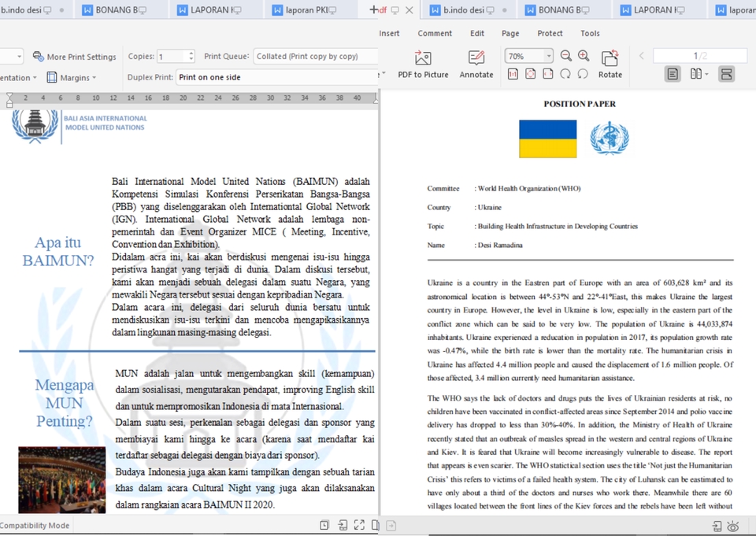
Task: Click the page layout icon in print preview status bar
Action: [375, 526]
